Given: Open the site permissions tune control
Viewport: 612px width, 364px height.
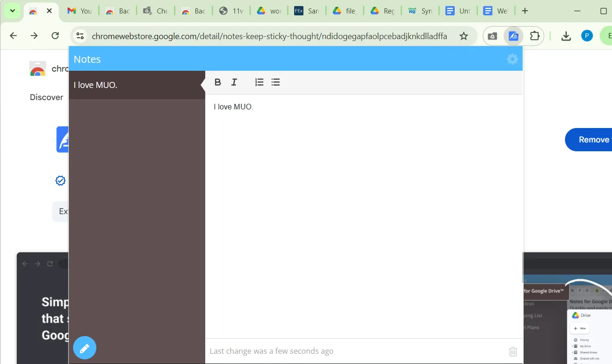Looking at the screenshot, I should [x=80, y=35].
